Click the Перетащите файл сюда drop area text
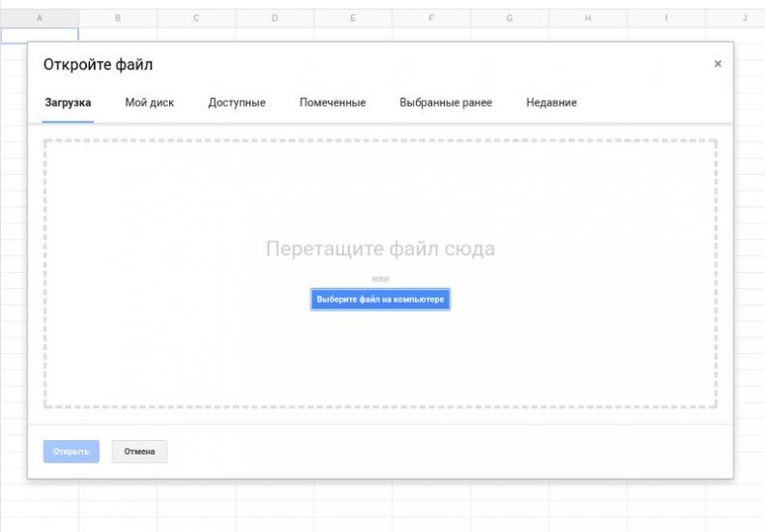The width and height of the screenshot is (765, 532). tap(380, 249)
